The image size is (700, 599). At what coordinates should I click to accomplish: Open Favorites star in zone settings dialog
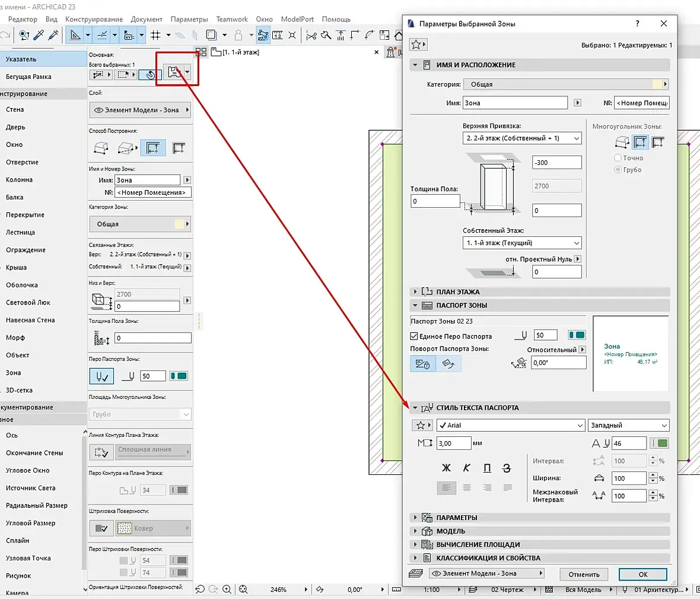coord(418,44)
